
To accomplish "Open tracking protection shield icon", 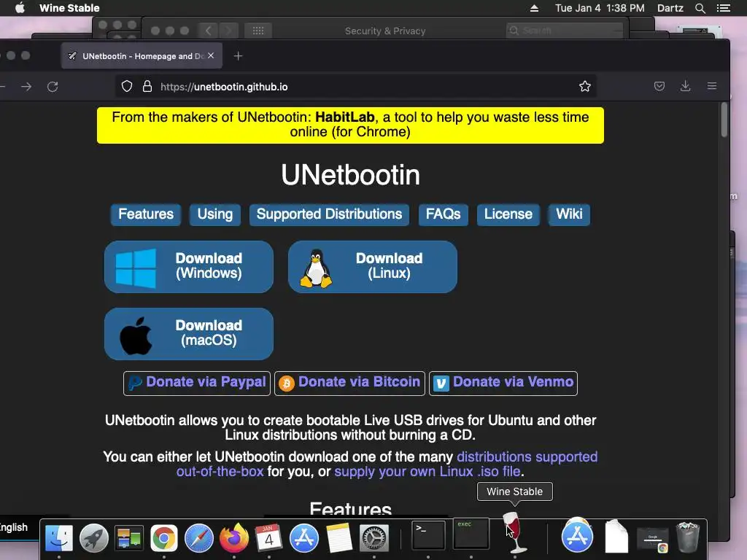I will 127,86.
